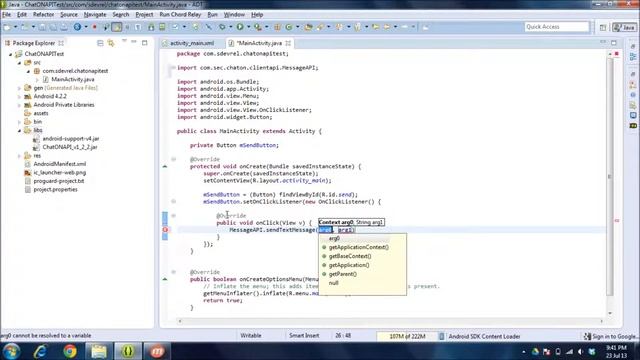
Task: Run garbage collector trash icon in status bar
Action: (x=441, y=336)
